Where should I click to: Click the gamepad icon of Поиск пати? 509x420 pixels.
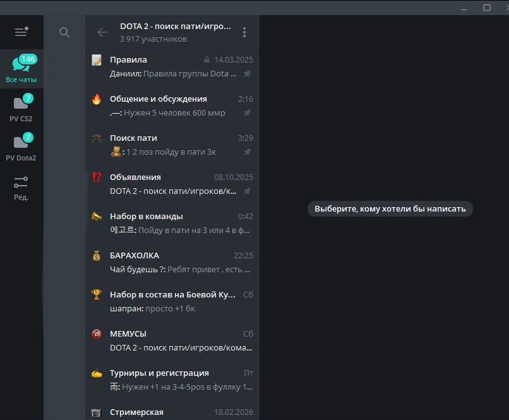point(97,138)
